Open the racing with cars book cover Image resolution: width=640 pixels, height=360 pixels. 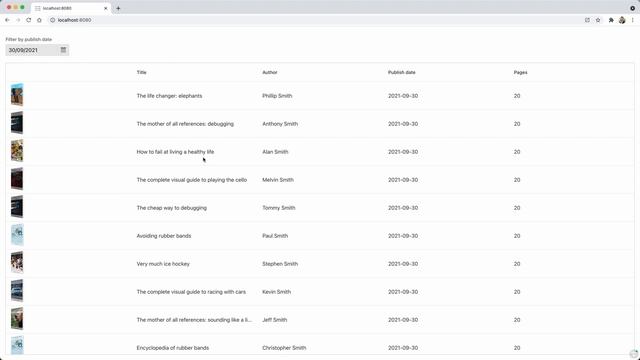17,291
